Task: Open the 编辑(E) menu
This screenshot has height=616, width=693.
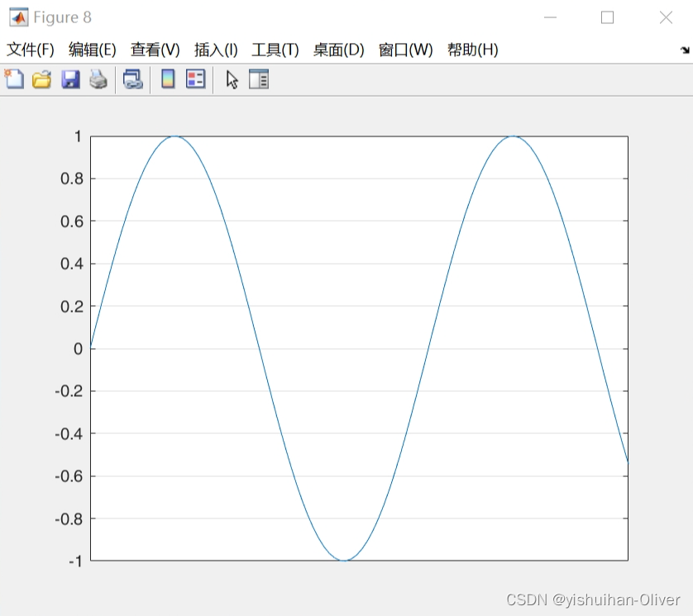Action: (x=93, y=50)
